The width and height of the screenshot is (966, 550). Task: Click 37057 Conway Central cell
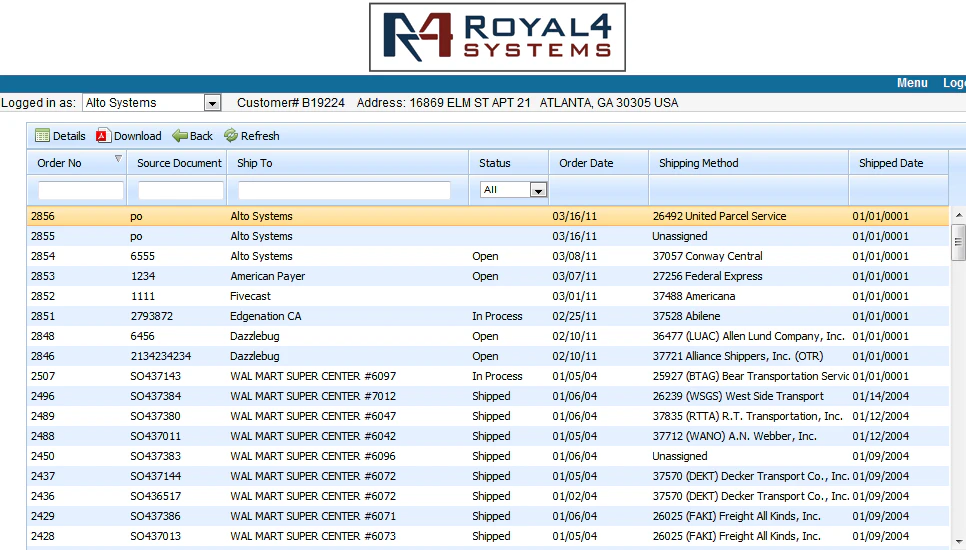click(x=707, y=256)
